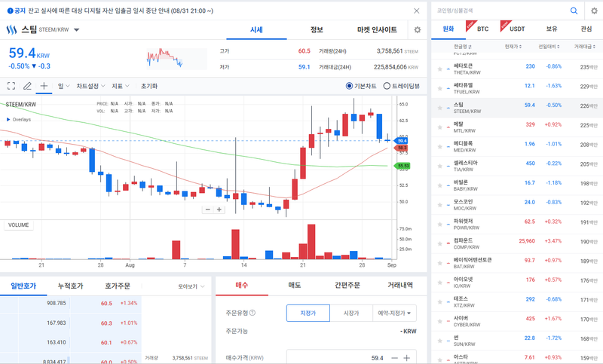
Task: Select the crosshair cursor tool
Action: [44, 86]
